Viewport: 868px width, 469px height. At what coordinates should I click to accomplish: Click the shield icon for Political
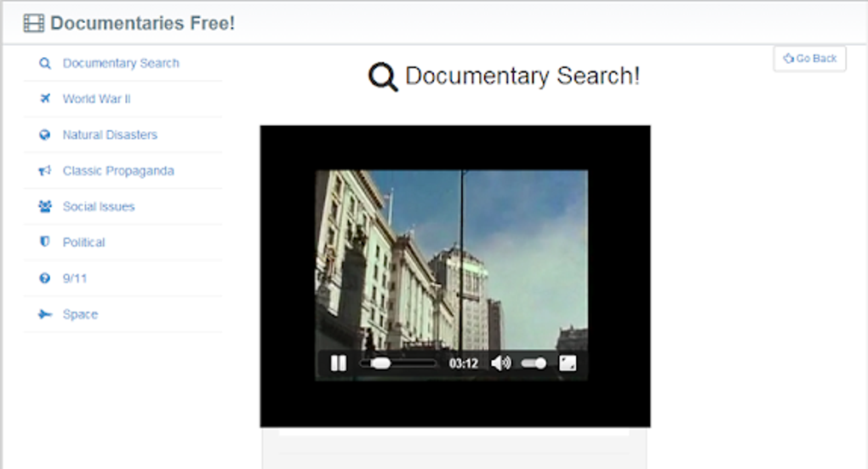[x=45, y=242]
